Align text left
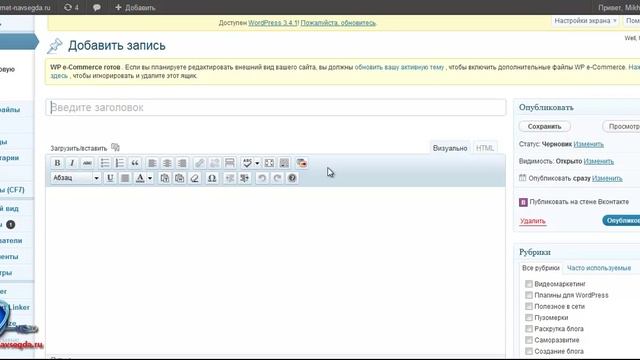The width and height of the screenshot is (640, 360). pyautogui.click(x=152, y=163)
